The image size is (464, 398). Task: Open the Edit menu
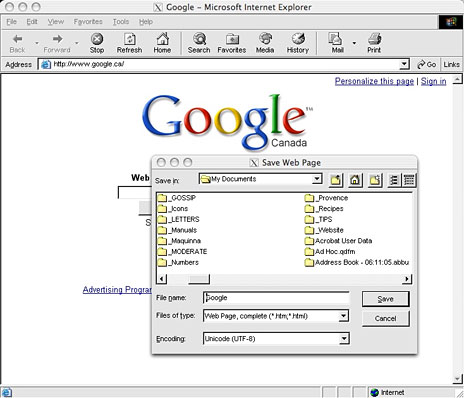coord(32,22)
